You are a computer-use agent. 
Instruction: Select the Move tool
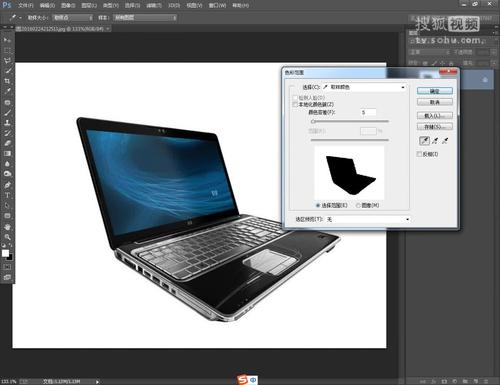7,40
